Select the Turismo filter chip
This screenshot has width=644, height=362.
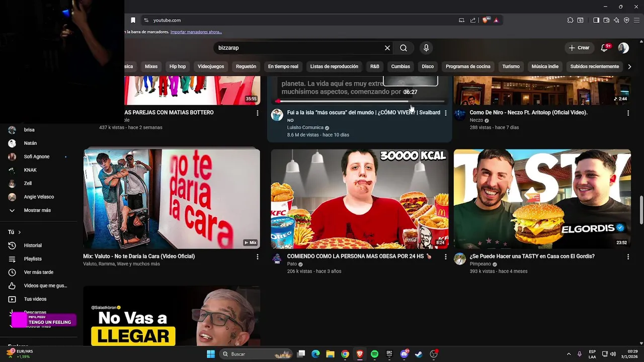tap(511, 66)
